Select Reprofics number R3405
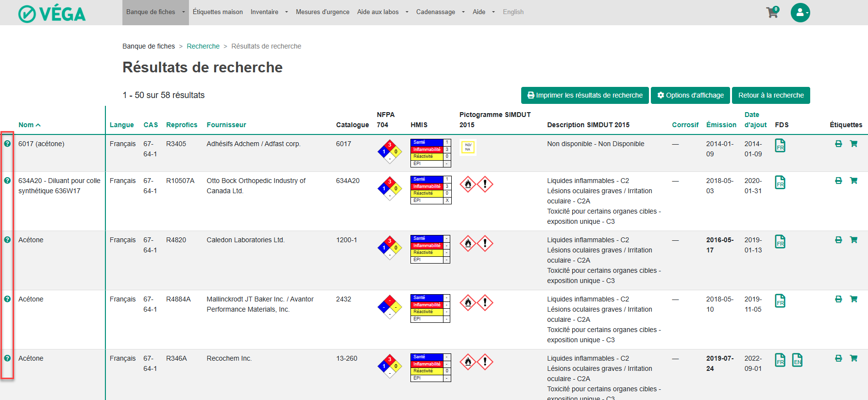 176,144
